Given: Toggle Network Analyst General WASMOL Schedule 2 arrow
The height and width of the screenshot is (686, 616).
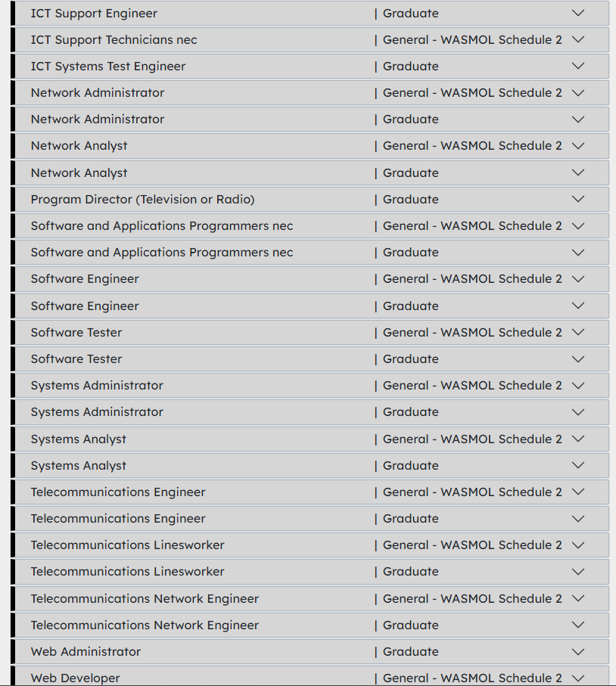Looking at the screenshot, I should coord(578,146).
